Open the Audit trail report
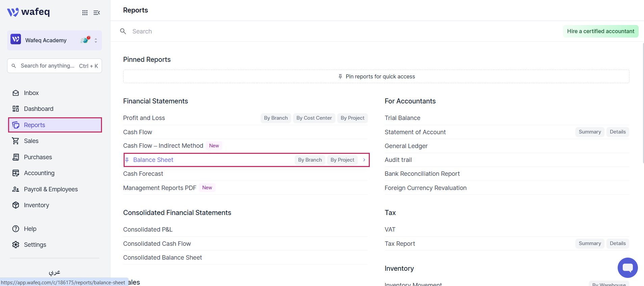Viewport: 644px width, 286px height. (x=398, y=160)
